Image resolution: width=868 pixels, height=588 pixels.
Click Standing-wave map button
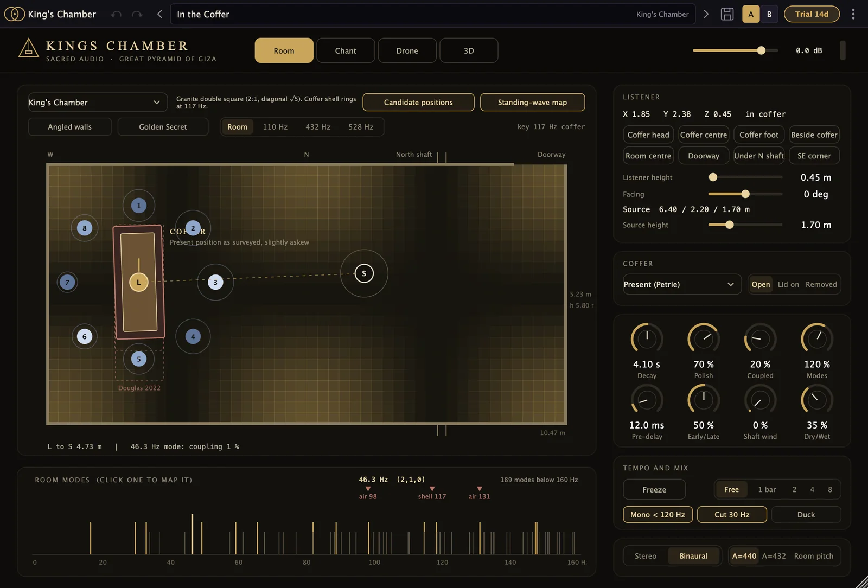click(532, 103)
